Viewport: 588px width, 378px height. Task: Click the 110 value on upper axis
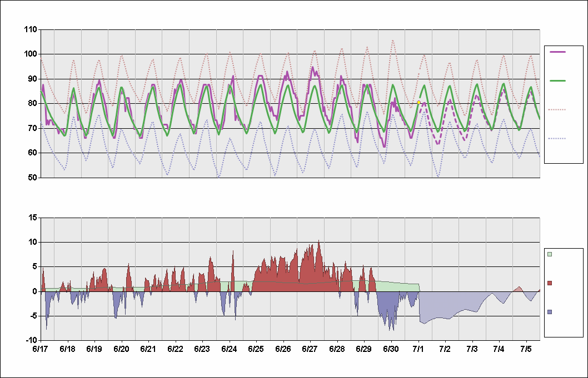[x=31, y=29]
